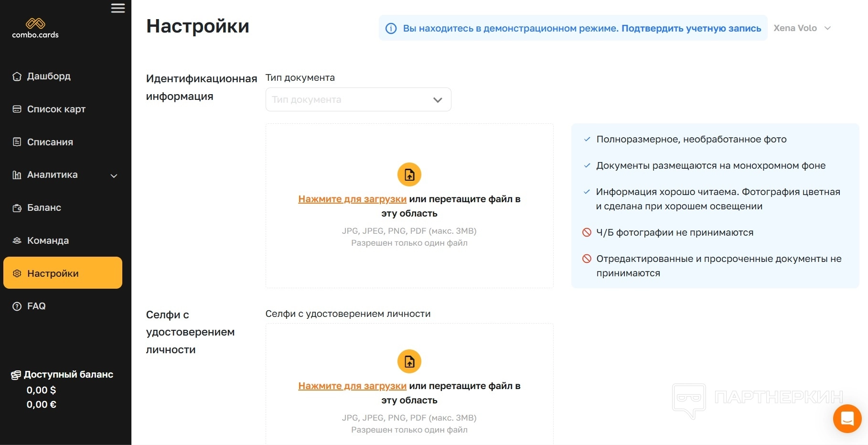Click the upload icon for identification document
The width and height of the screenshot is (868, 445).
[x=409, y=174]
